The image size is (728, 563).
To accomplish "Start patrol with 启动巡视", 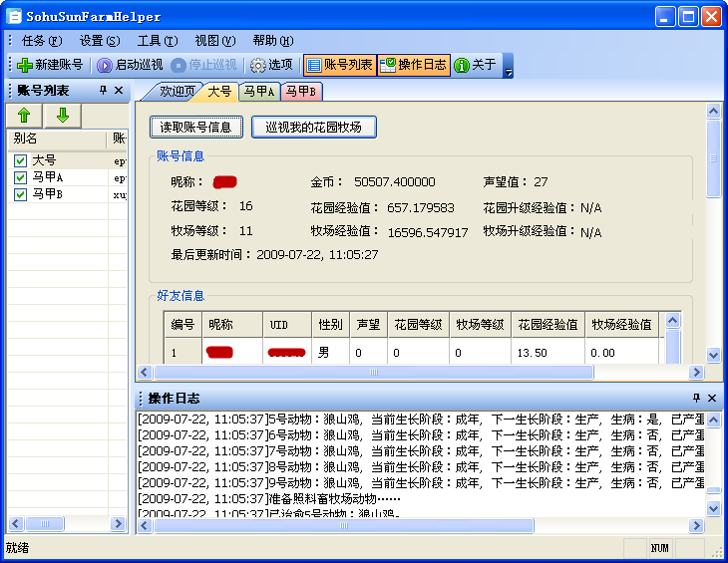I will click(x=130, y=65).
